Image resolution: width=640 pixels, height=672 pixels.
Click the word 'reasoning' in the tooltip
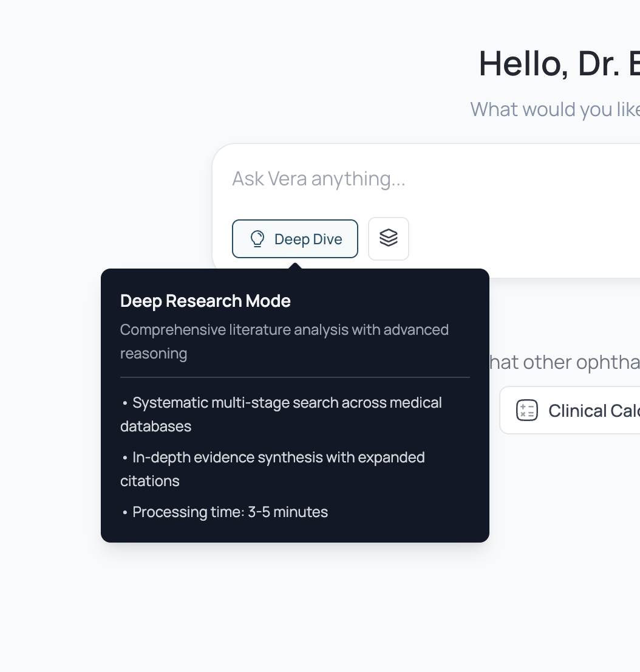coord(154,353)
